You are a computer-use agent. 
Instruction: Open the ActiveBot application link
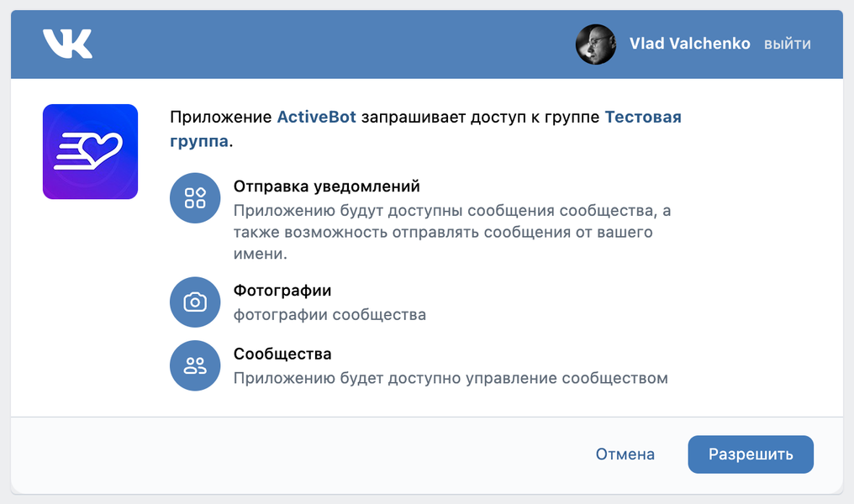(317, 118)
